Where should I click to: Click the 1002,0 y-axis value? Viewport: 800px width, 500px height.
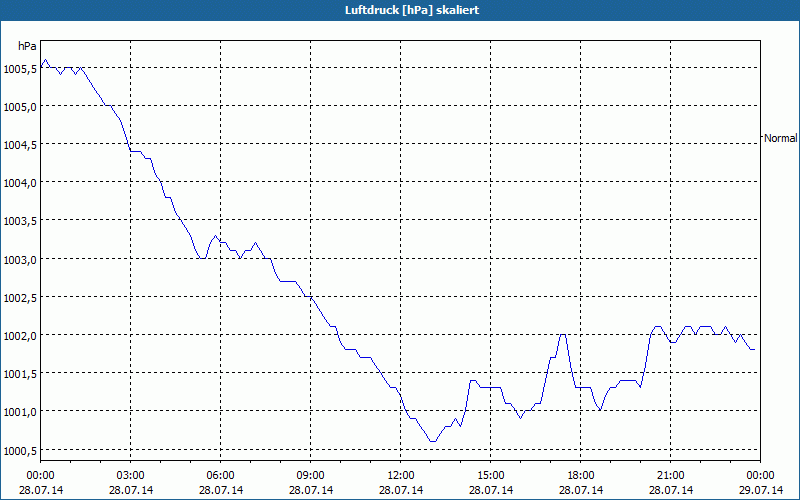click(20, 336)
